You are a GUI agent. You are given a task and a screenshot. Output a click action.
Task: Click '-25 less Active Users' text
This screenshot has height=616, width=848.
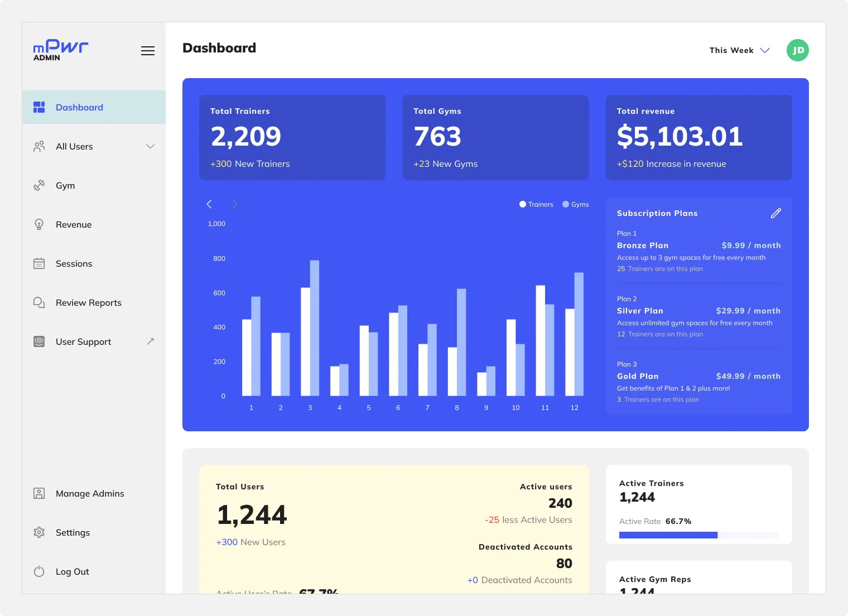[x=528, y=520]
